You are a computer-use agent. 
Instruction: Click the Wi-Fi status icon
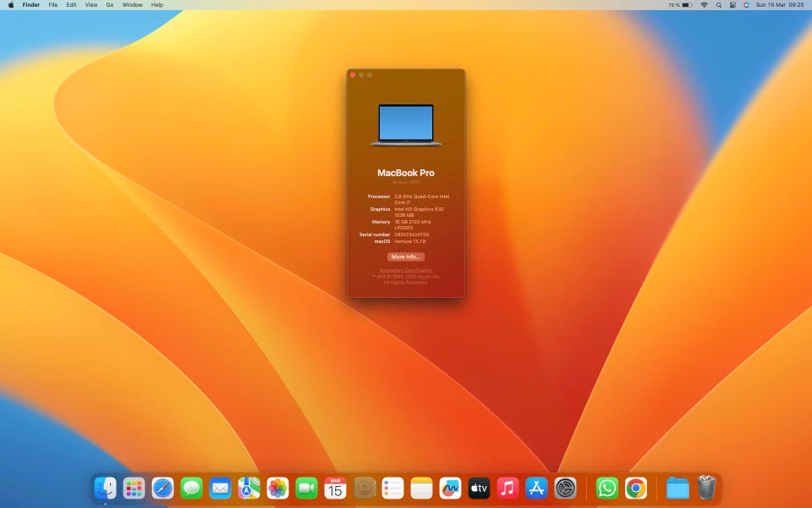pyautogui.click(x=704, y=5)
